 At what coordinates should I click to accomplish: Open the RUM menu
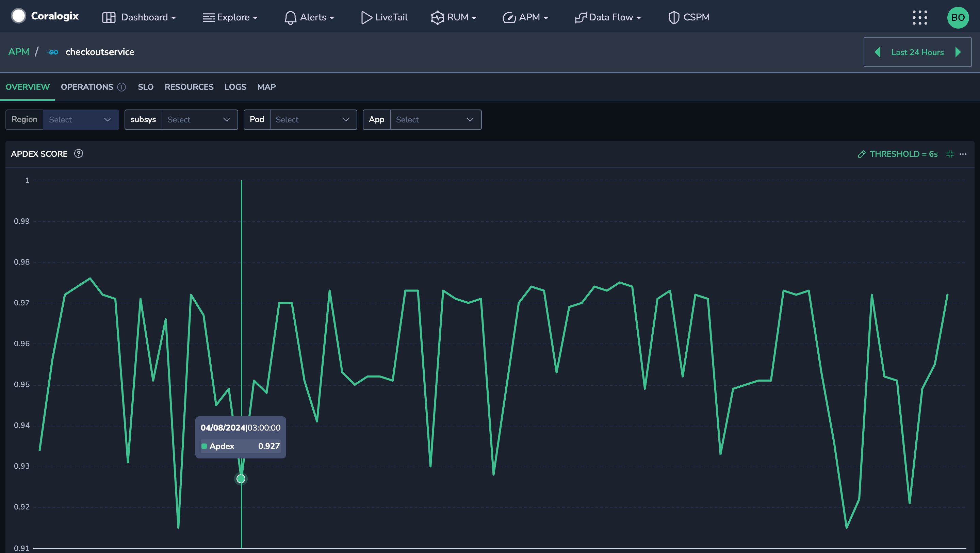pyautogui.click(x=454, y=17)
